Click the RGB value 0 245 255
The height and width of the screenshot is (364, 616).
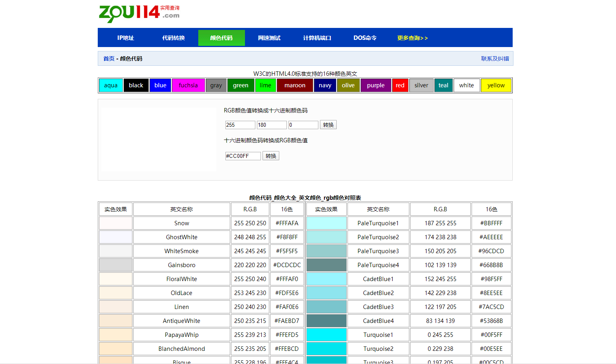pos(440,335)
